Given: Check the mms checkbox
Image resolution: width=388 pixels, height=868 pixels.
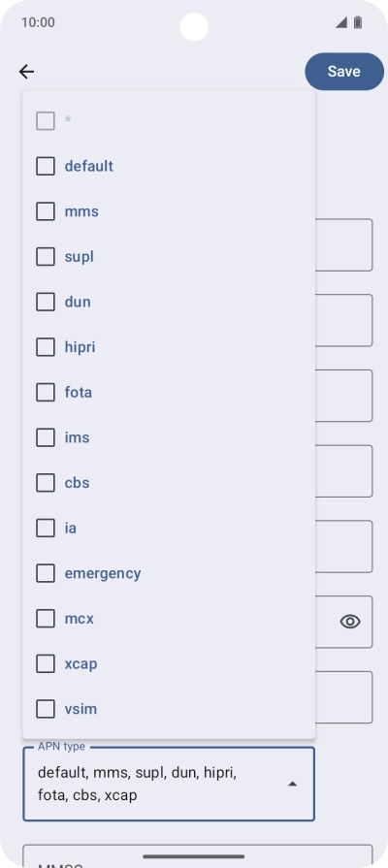Looking at the screenshot, I should coord(46,211).
